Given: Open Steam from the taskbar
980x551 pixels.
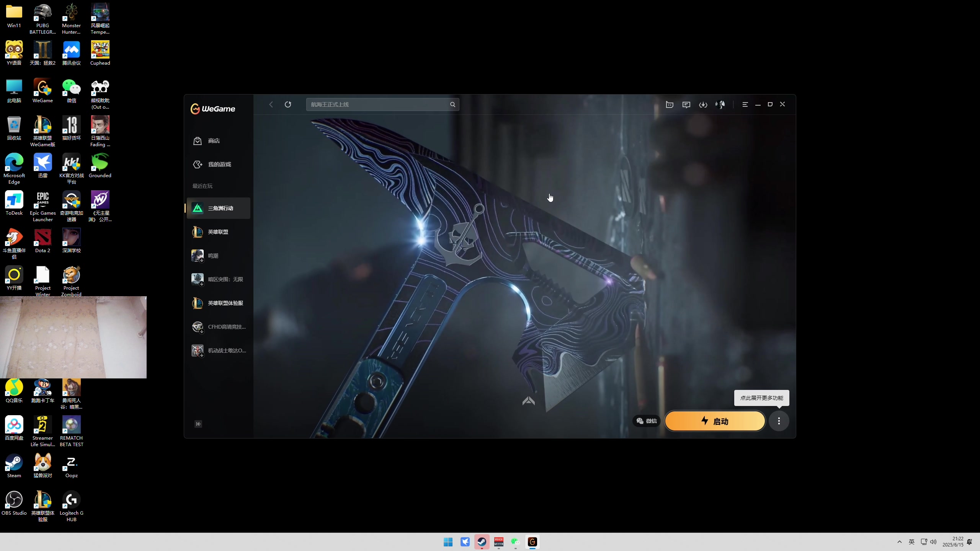Looking at the screenshot, I should coord(482,542).
